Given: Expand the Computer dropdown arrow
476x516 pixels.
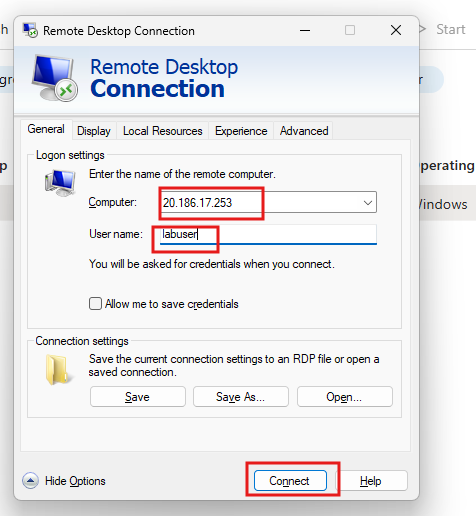Looking at the screenshot, I should (368, 202).
